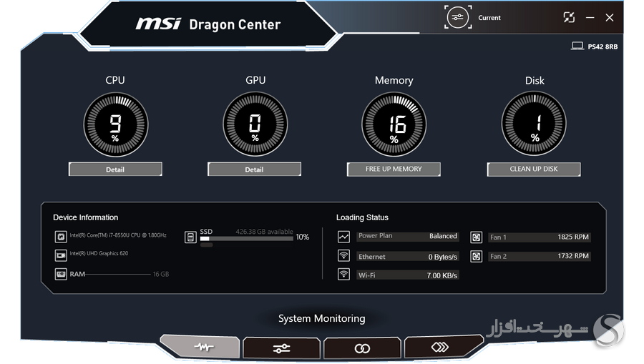Click the Intel UHD Graphics 620 text
The height and width of the screenshot is (364, 644).
[x=99, y=253]
